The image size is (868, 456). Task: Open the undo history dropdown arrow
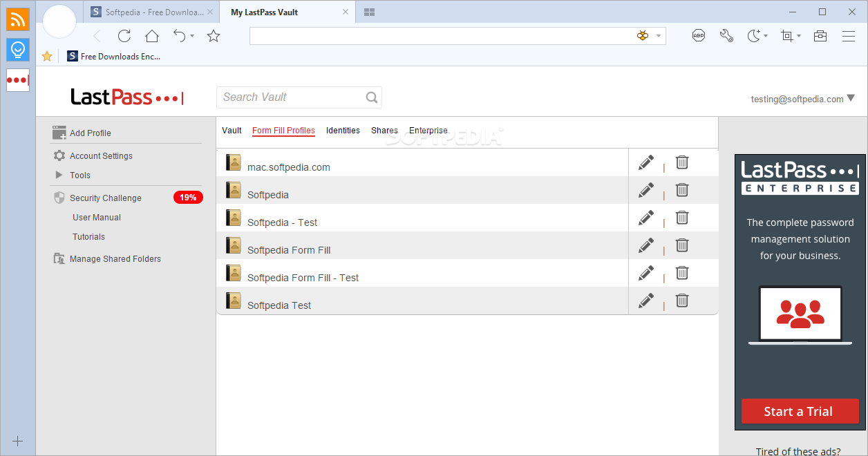pyautogui.click(x=192, y=36)
